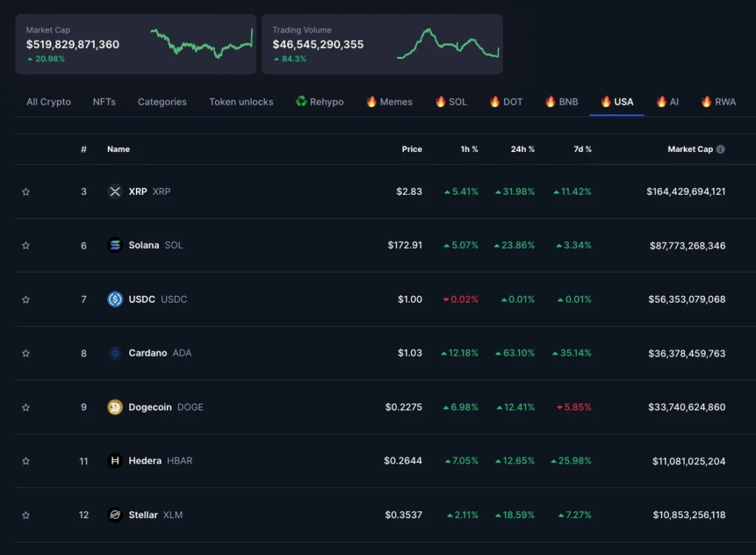756x555 pixels.
Task: Click the Cardano coin logo icon
Action: (114, 354)
